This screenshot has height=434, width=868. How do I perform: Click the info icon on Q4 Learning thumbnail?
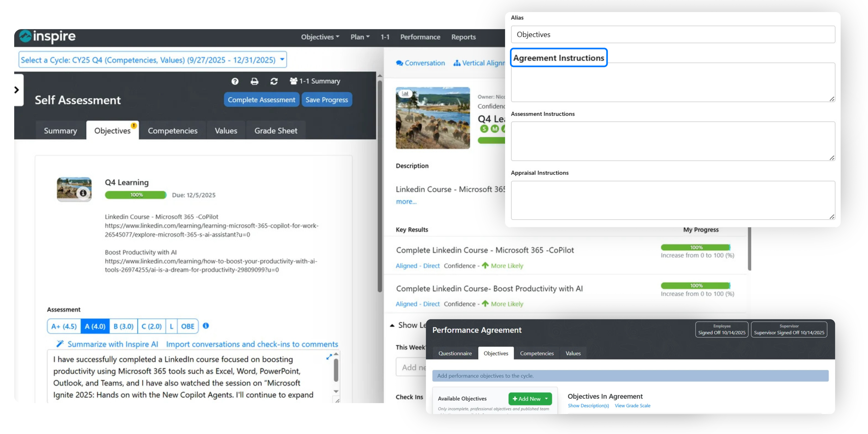coord(83,193)
